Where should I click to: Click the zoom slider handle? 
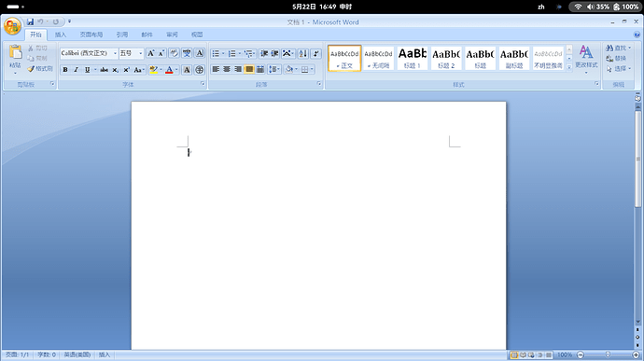tap(608, 354)
